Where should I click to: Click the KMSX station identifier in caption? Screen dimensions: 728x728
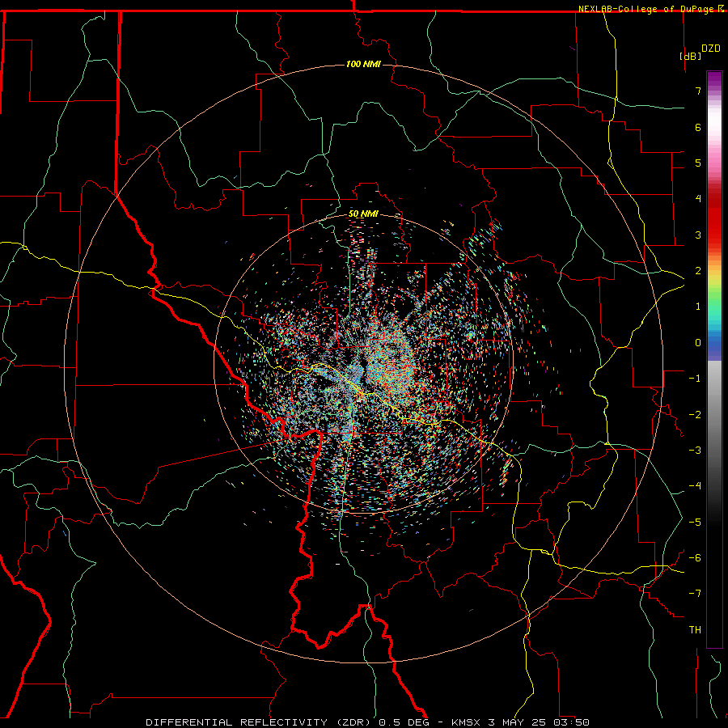tap(467, 722)
